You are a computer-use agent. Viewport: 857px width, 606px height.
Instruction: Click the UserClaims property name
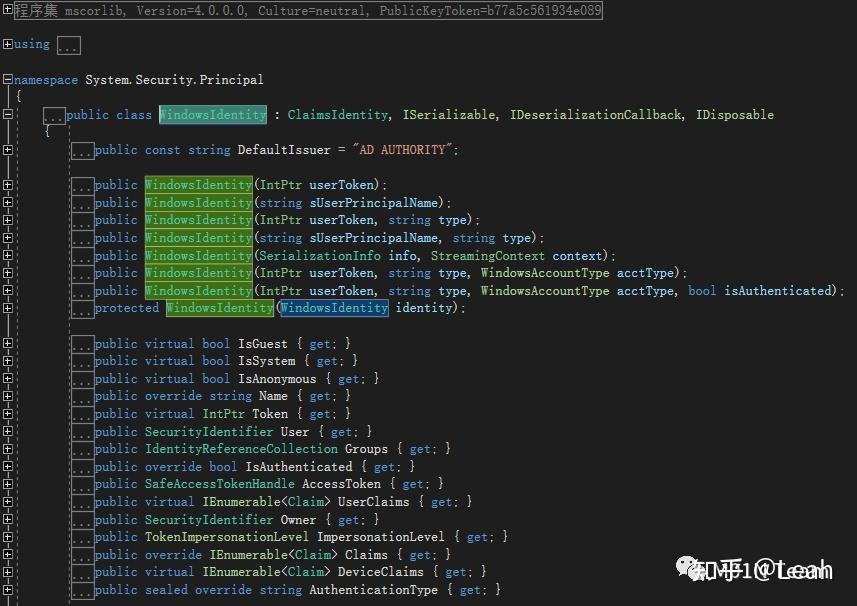pyautogui.click(x=373, y=502)
